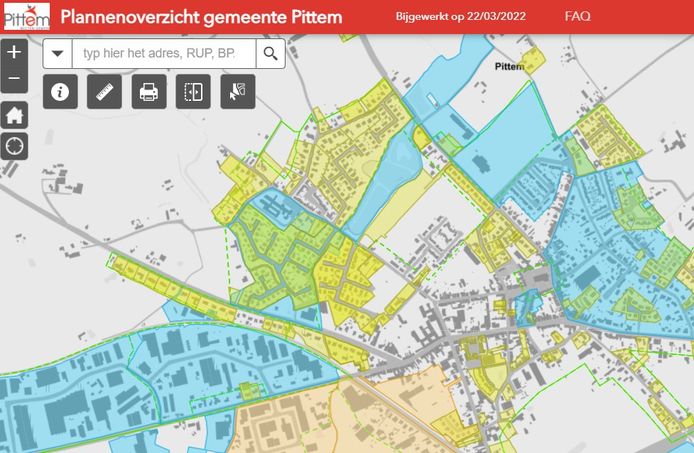Screen dimensions: 694x453
Task: Expand the search source dropdown arrow
Action: 58,54
